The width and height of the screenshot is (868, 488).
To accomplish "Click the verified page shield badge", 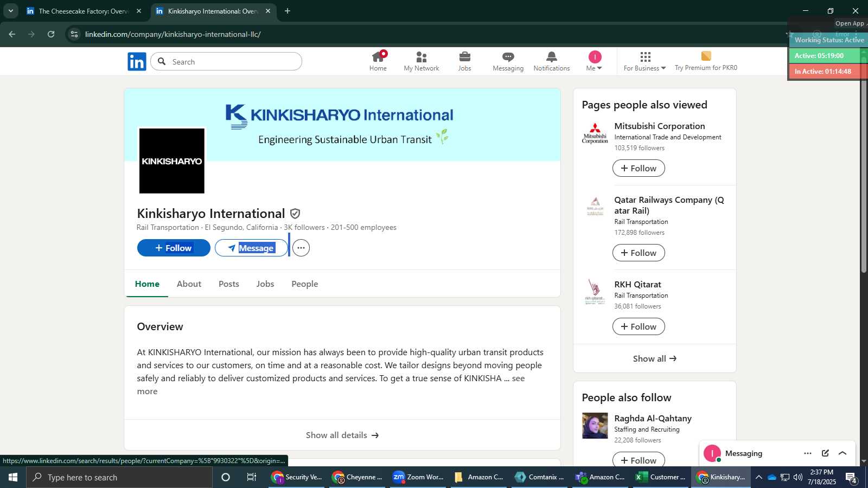I will (x=295, y=214).
